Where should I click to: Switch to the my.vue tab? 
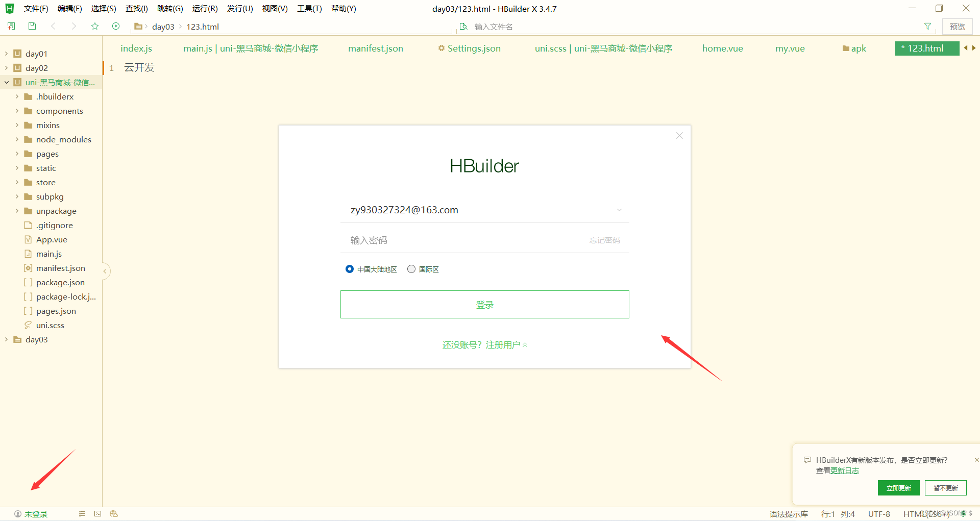pos(790,48)
